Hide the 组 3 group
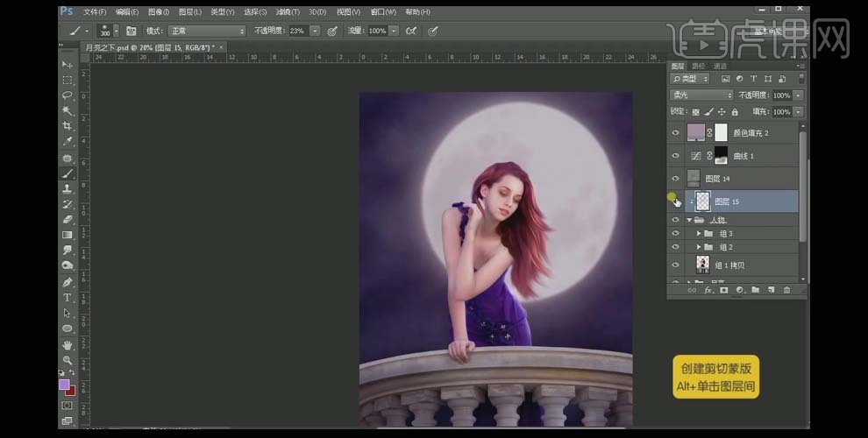The width and height of the screenshot is (868, 438). click(x=675, y=233)
